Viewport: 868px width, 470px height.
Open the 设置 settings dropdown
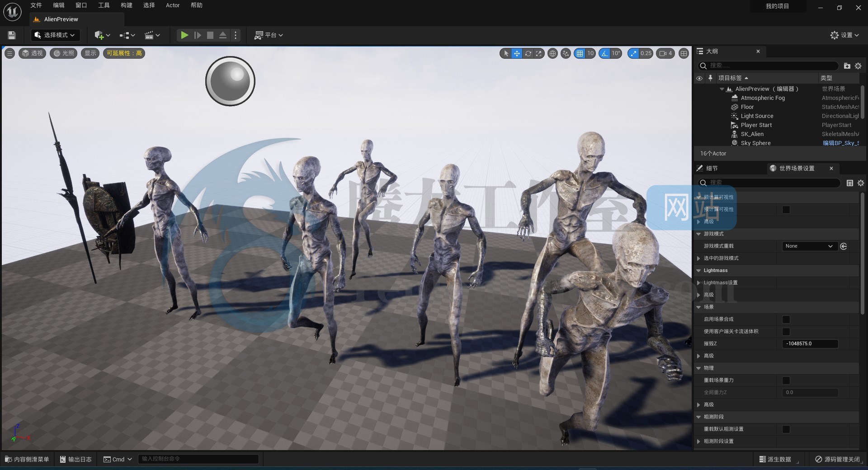(844, 35)
